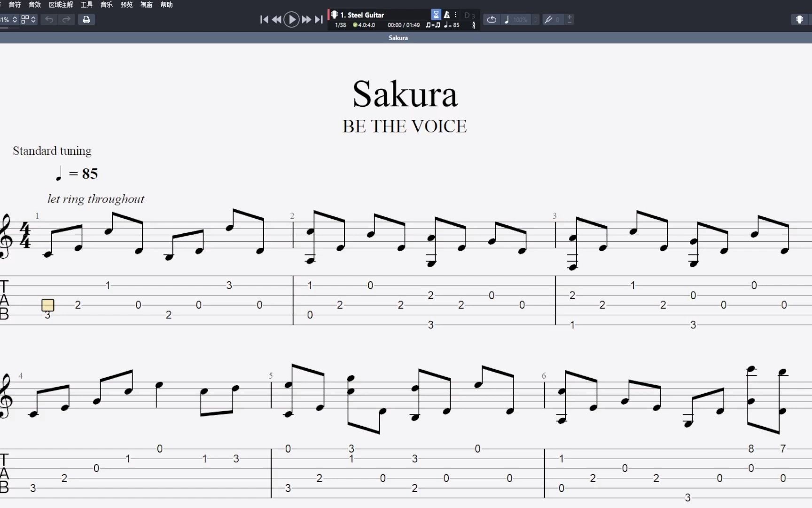The image size is (812, 508).
Task: Adjust the tuning offset with the plus stepper
Action: [569, 17]
